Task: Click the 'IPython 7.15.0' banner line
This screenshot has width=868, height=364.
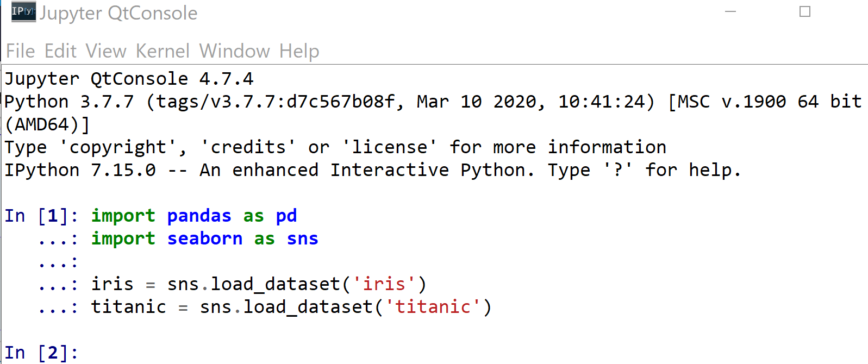Action: (x=80, y=171)
